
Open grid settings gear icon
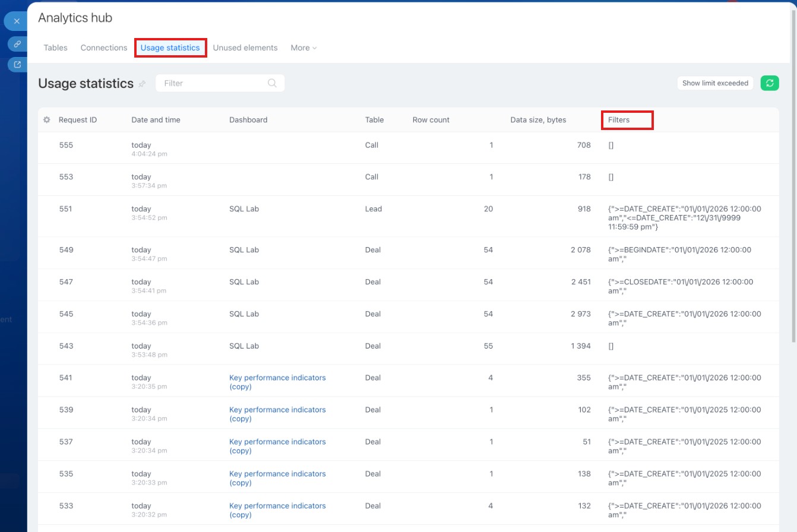coord(47,120)
